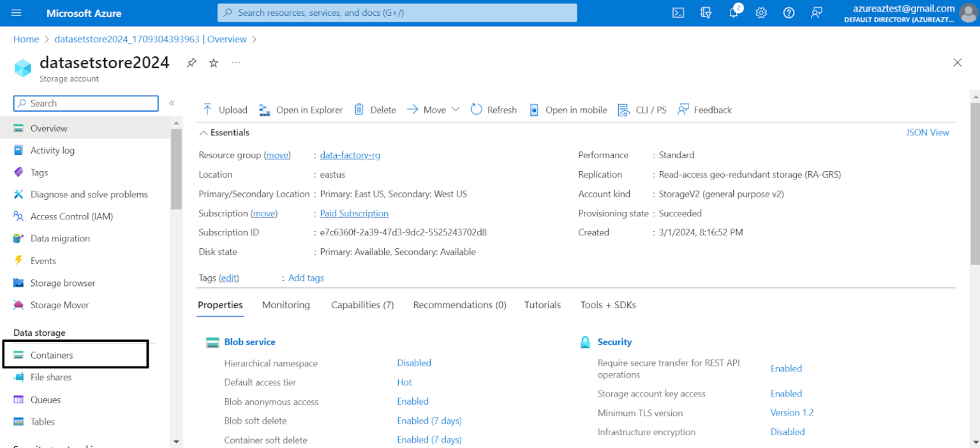This screenshot has width=980, height=448.
Task: Click Default access tier Hot value
Action: pyautogui.click(x=405, y=382)
